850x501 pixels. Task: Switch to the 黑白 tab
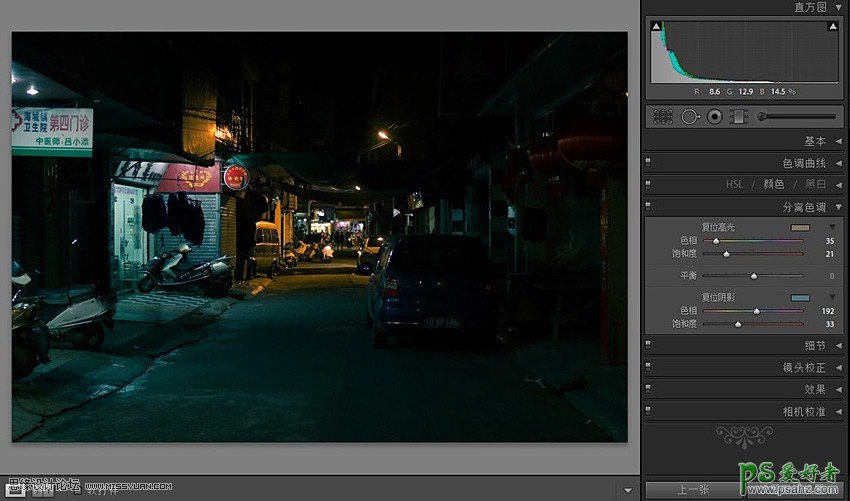click(x=815, y=185)
